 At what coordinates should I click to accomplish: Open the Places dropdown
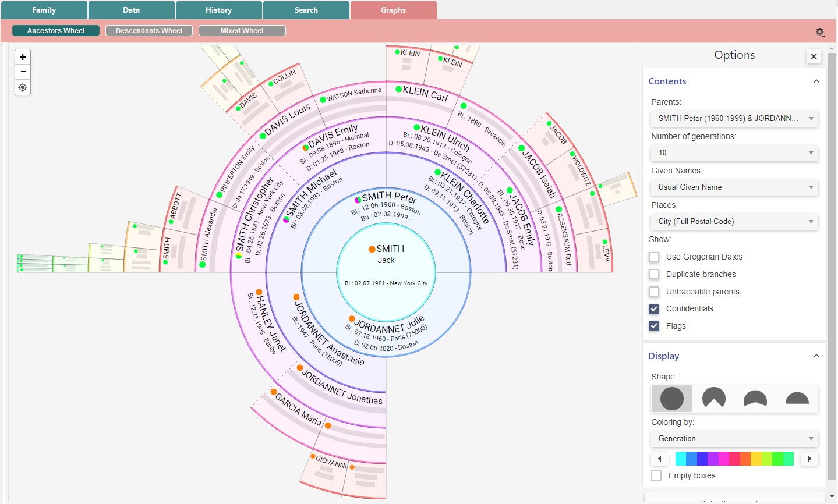pyautogui.click(x=734, y=221)
